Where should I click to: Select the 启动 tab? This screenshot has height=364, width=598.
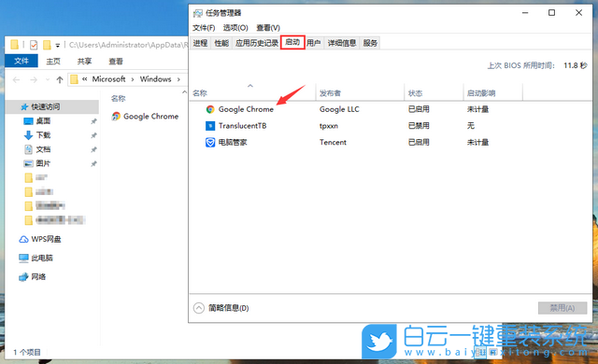(292, 42)
